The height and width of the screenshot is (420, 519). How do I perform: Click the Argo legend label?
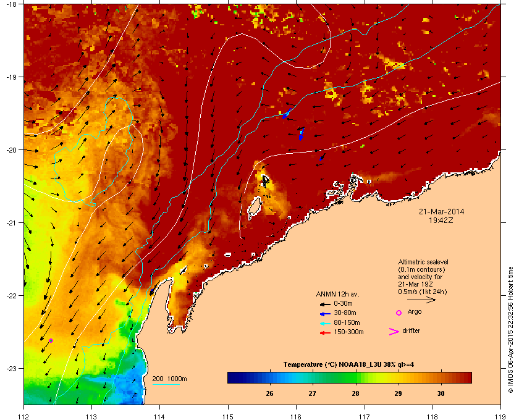tap(415, 312)
